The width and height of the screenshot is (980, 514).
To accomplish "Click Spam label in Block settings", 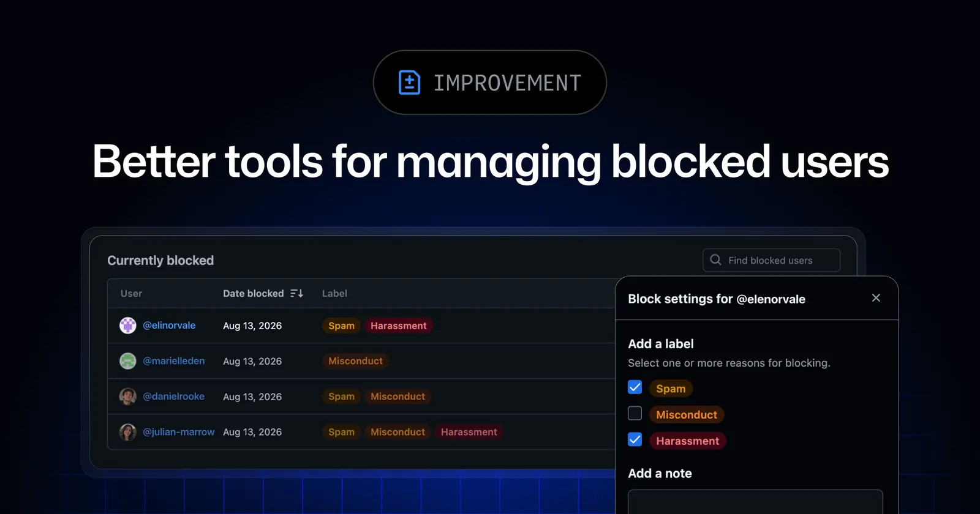I will click(671, 389).
